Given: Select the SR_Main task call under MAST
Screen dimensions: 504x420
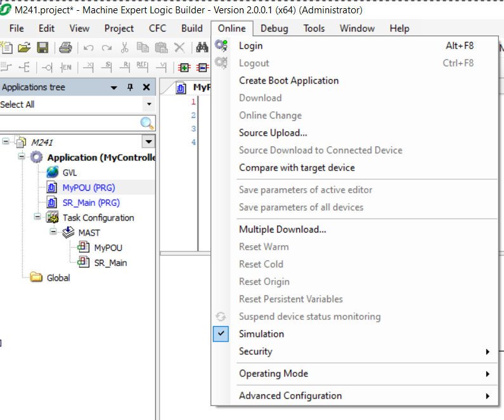Looking at the screenshot, I should [110, 263].
